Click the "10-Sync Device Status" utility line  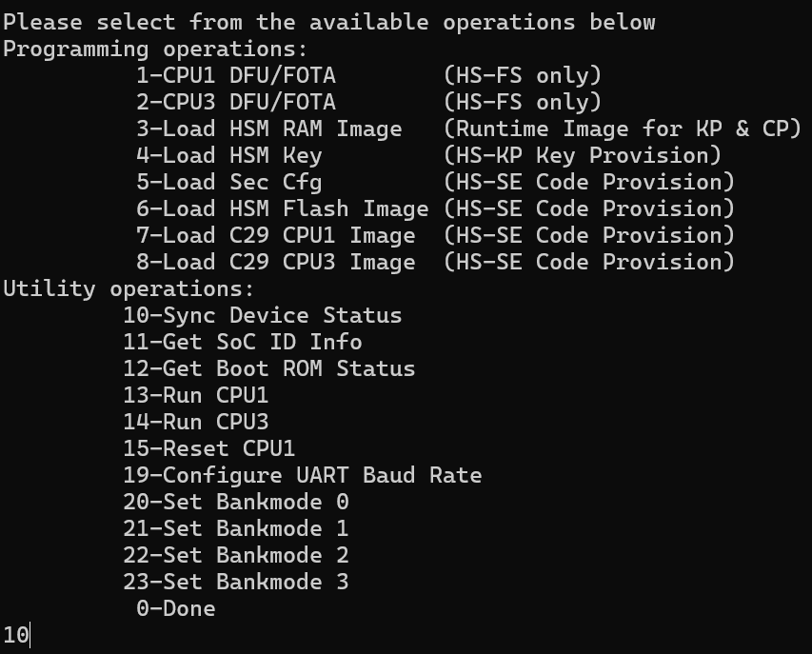(262, 315)
